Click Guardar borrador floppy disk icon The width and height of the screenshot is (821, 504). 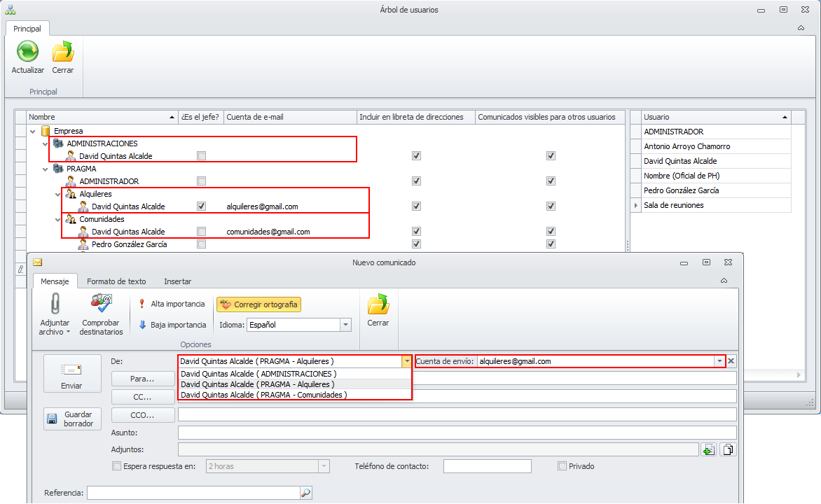[x=52, y=419]
